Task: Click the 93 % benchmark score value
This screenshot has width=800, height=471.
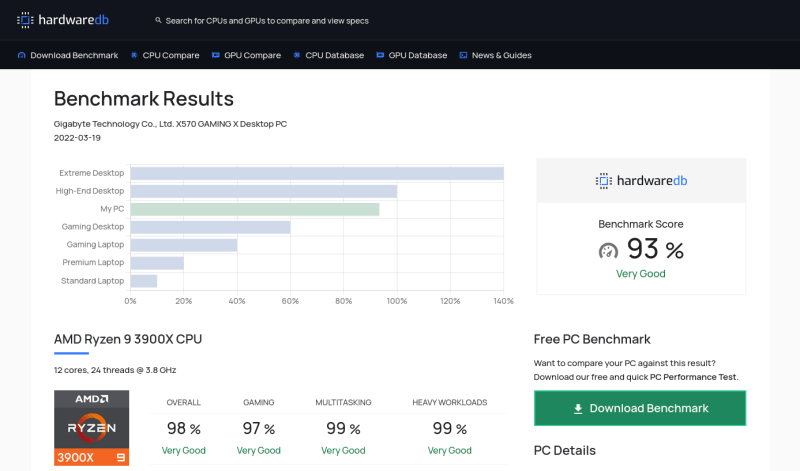Action: [x=655, y=250]
